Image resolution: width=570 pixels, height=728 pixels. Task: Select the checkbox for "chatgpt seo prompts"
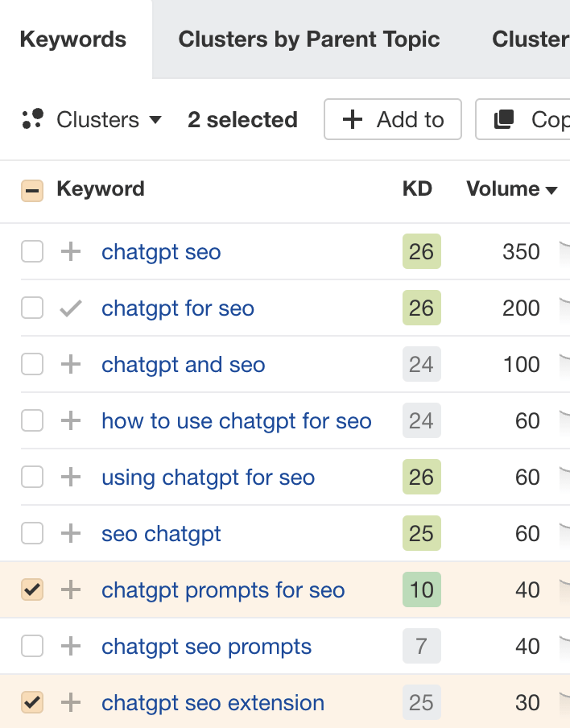(32, 646)
